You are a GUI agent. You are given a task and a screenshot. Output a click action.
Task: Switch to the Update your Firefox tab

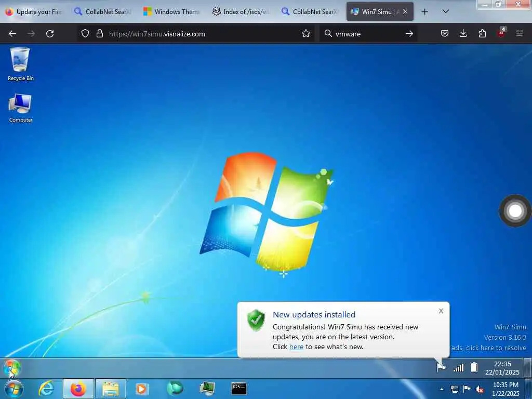pos(34,12)
